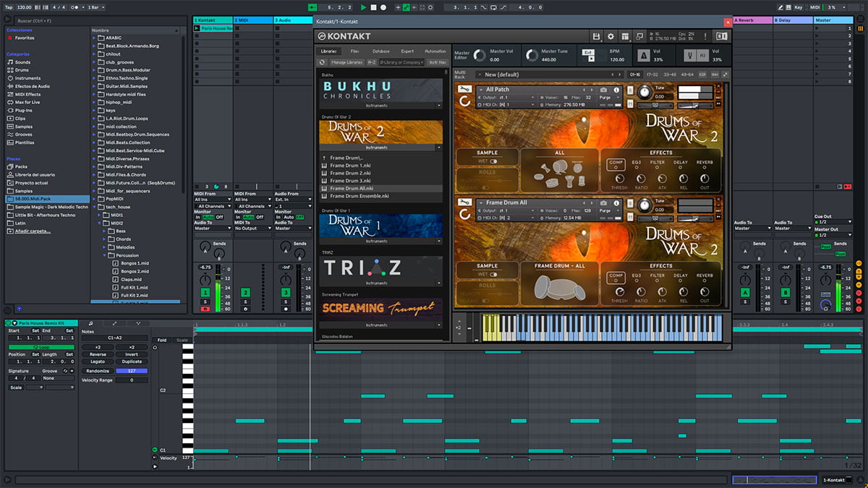Switch to Kontakt Libraries tab

point(329,51)
